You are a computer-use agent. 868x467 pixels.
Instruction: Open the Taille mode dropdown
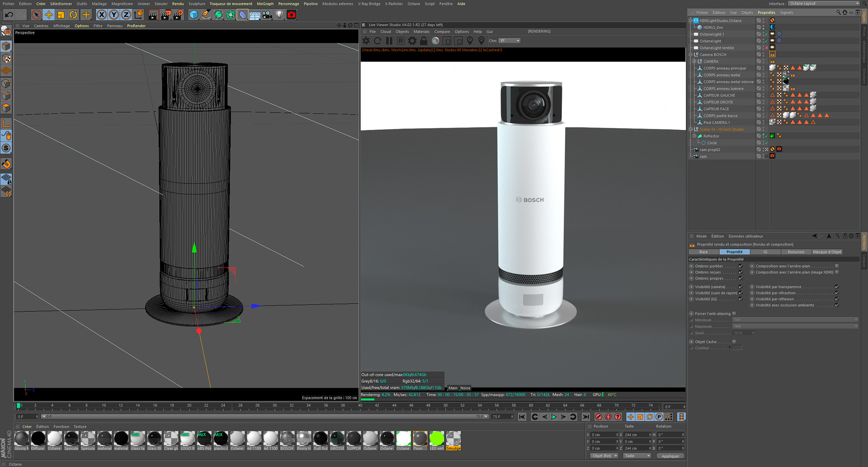pos(637,456)
